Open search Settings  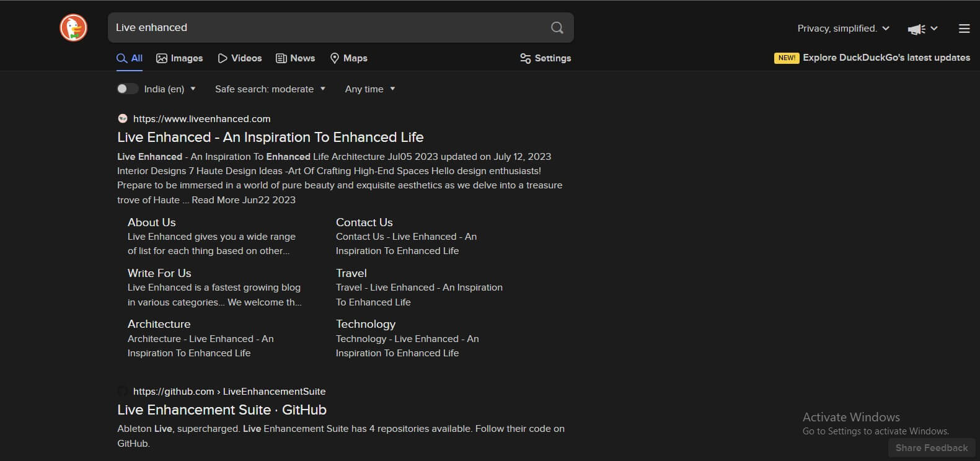tap(545, 58)
